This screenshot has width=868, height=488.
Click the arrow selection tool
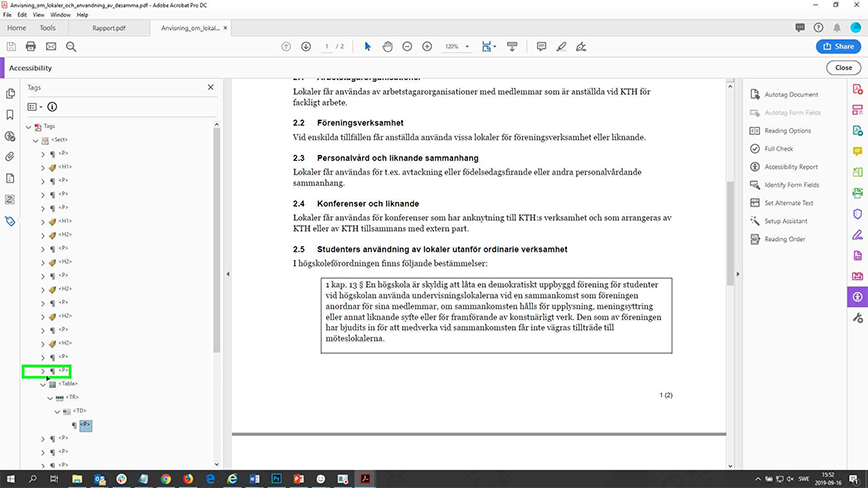(x=368, y=47)
